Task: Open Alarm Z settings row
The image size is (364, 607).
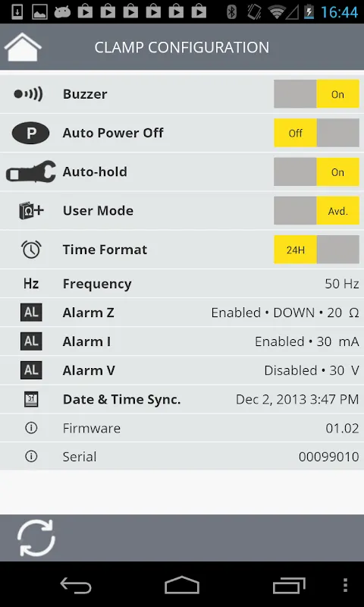Action: [182, 313]
